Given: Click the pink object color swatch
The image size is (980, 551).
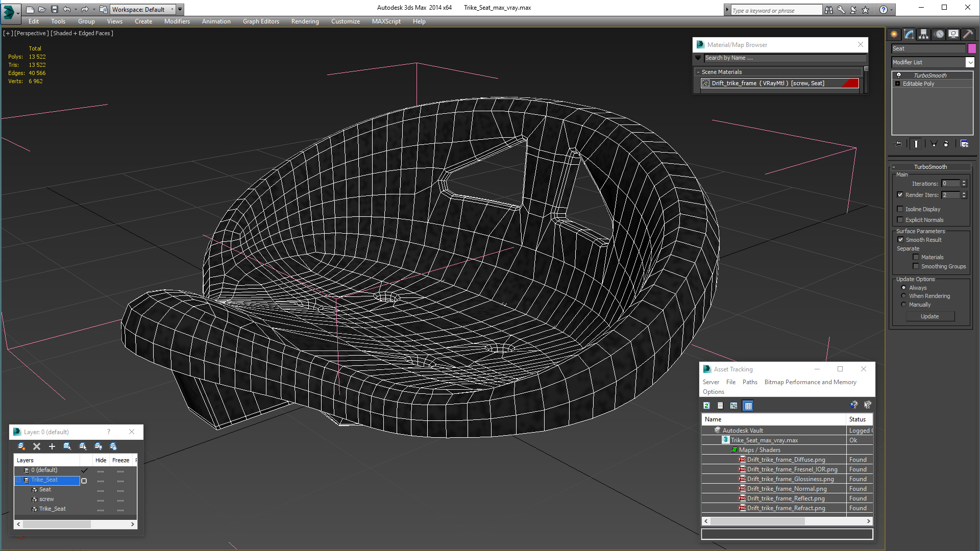Looking at the screenshot, I should pyautogui.click(x=972, y=48).
